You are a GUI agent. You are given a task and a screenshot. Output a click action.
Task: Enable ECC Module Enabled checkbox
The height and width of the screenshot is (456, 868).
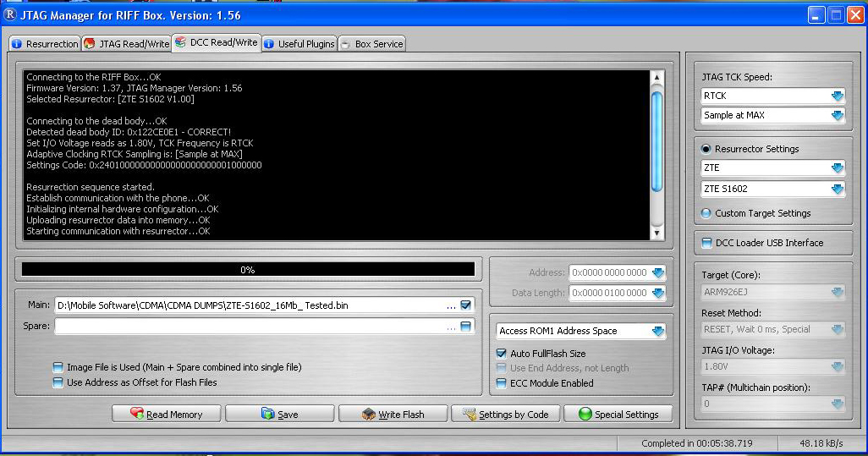tap(501, 383)
